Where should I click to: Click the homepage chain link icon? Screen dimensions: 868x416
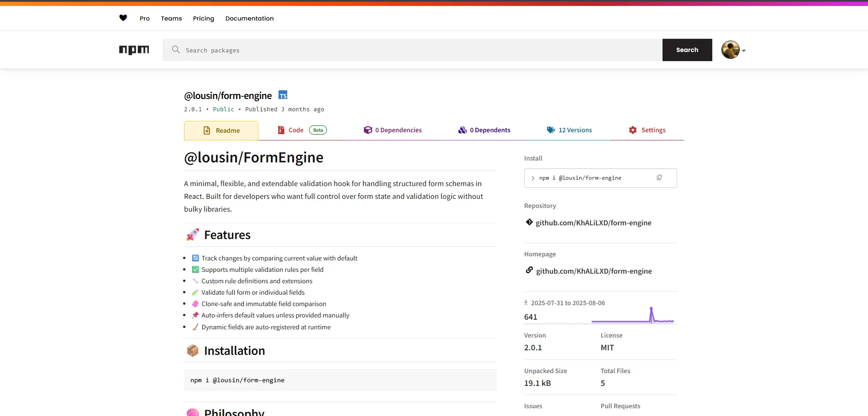coord(529,270)
